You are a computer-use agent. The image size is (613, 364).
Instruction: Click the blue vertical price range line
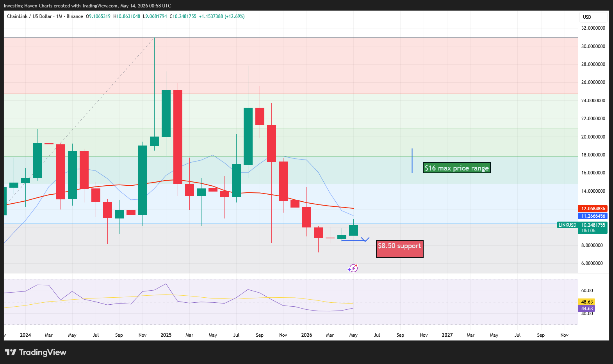pyautogui.click(x=412, y=160)
